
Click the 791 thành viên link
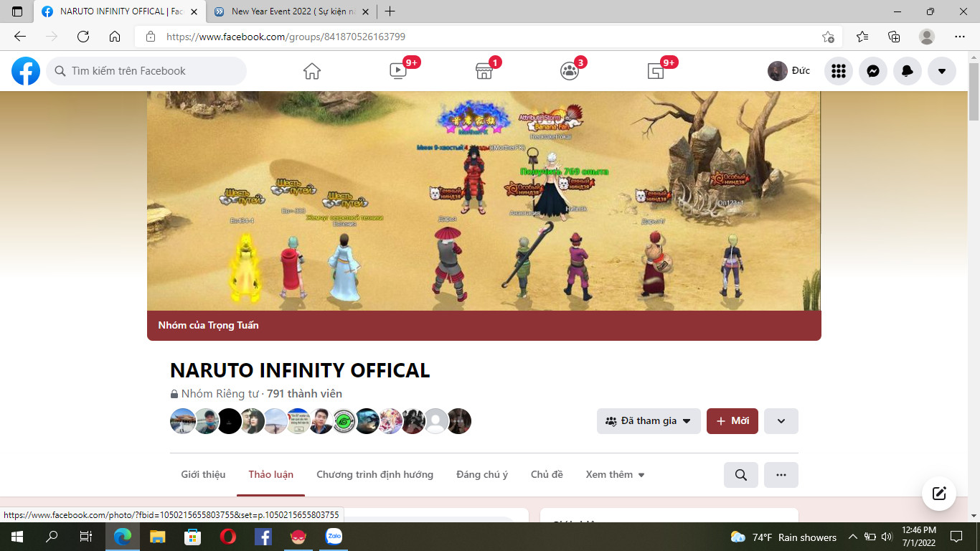[304, 394]
